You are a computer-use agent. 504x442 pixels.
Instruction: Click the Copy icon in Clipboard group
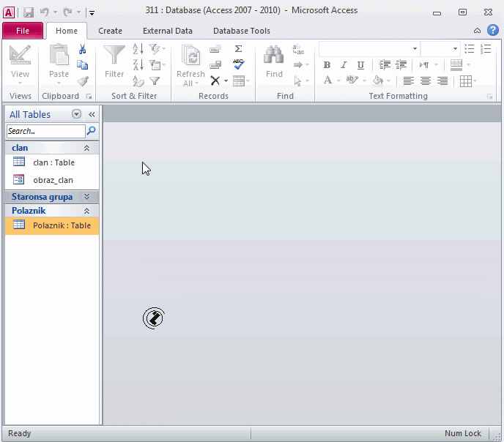pyautogui.click(x=83, y=65)
